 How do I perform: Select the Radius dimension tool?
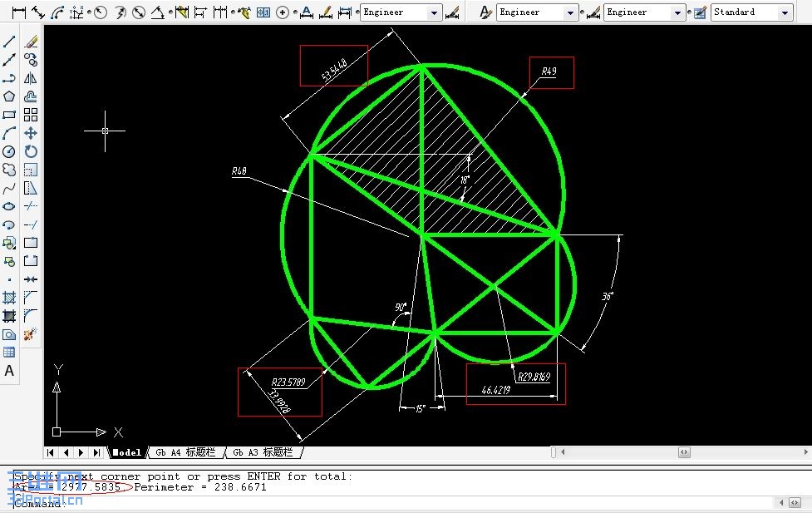click(101, 12)
